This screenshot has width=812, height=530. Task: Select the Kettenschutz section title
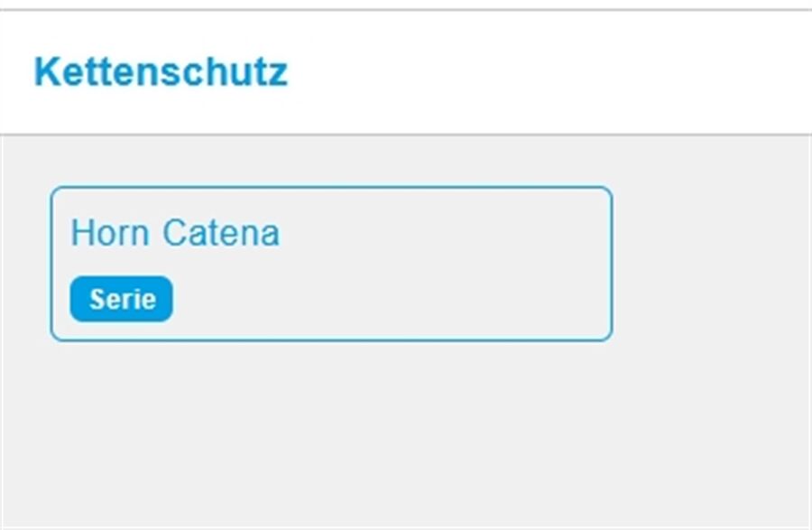(161, 72)
